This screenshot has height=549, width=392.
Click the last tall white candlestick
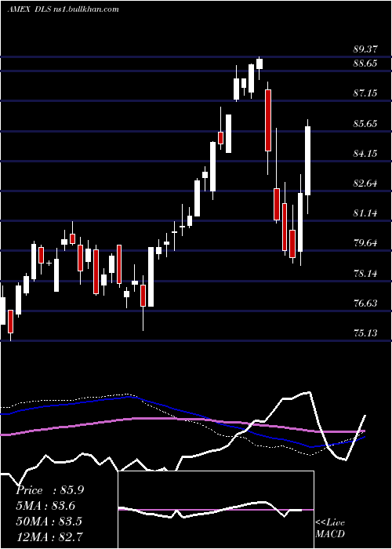[x=307, y=161]
